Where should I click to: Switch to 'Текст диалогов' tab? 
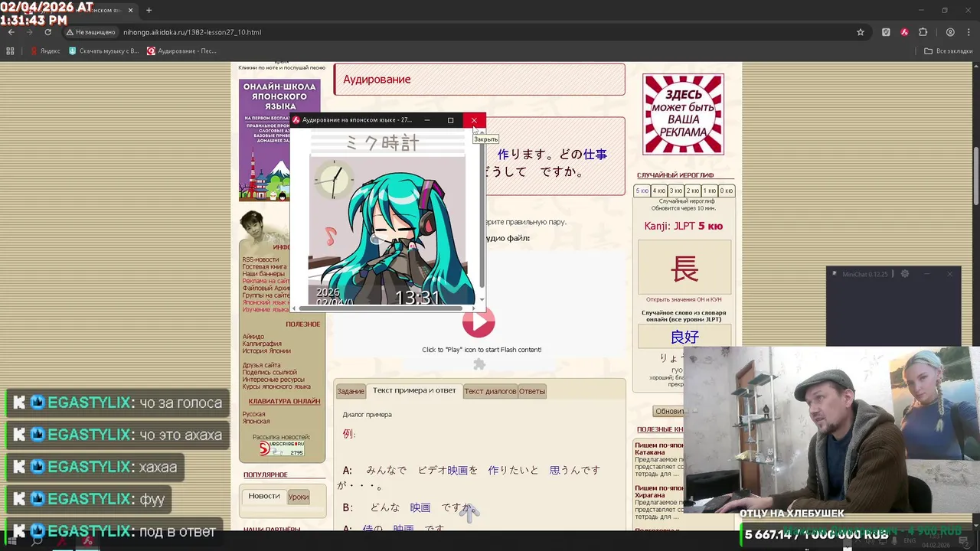490,391
